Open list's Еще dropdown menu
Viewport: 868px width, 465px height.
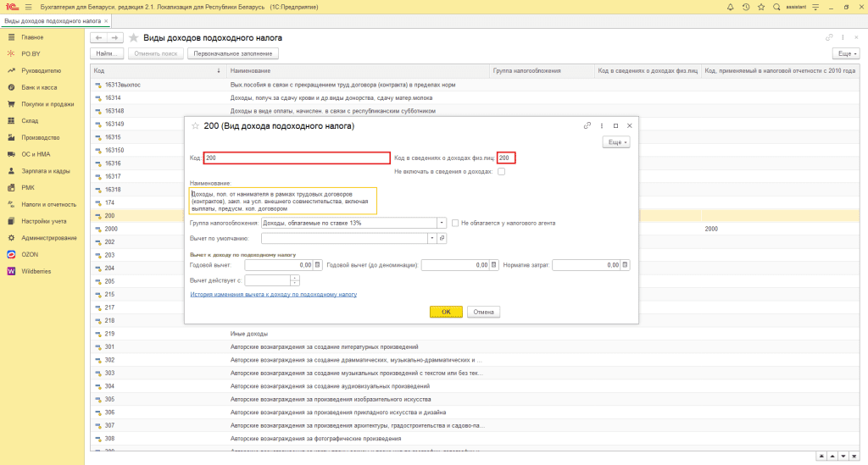[847, 53]
